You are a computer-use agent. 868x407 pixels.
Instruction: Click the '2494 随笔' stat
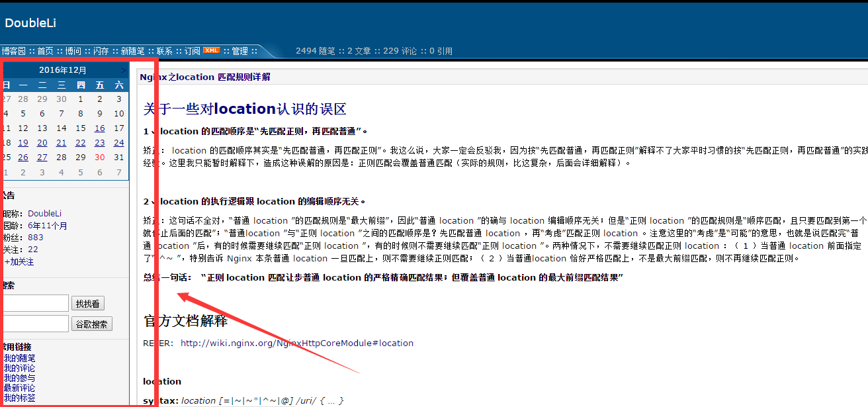pos(316,51)
